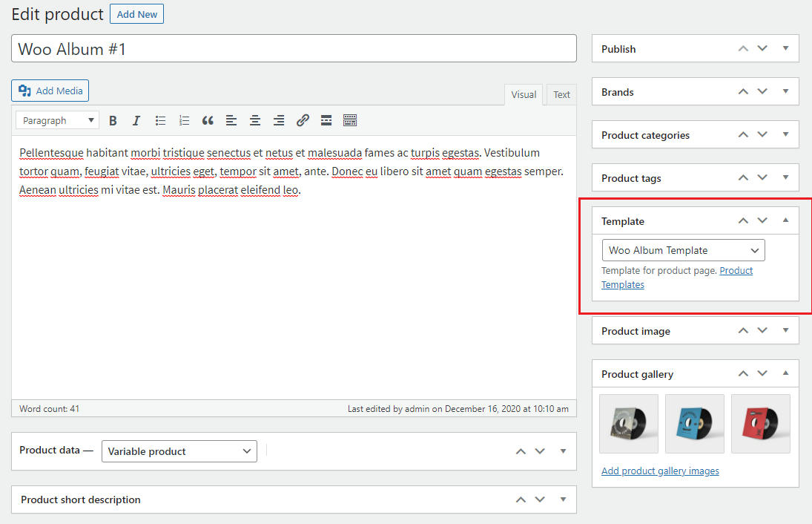Viewport: 812px width, 524px height.
Task: Click the Word count: 41 text
Action: pyautogui.click(x=49, y=408)
